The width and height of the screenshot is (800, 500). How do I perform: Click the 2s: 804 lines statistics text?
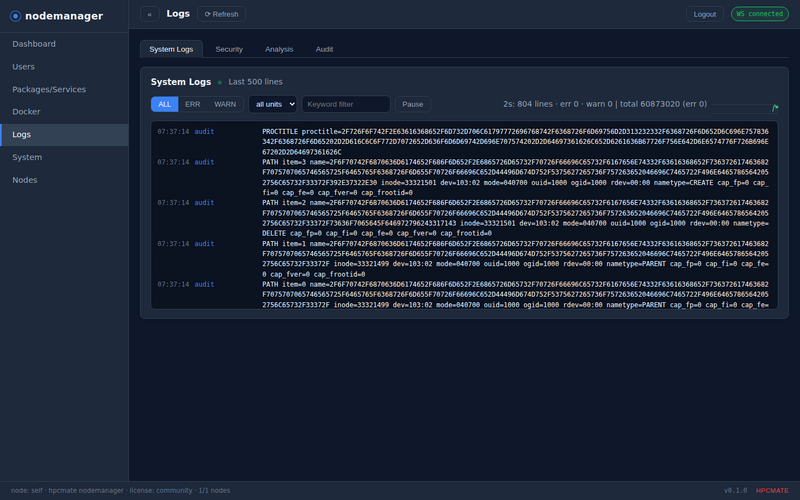point(605,104)
